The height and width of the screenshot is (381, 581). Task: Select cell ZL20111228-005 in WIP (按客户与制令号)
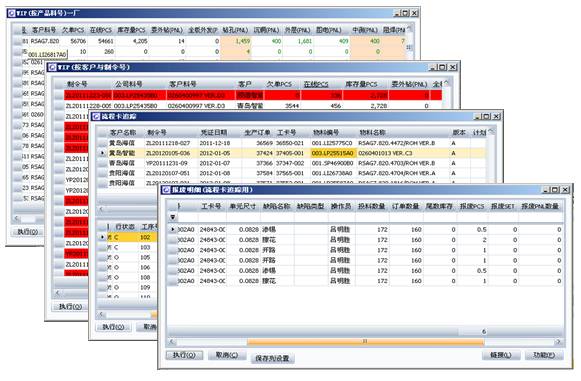pos(88,106)
